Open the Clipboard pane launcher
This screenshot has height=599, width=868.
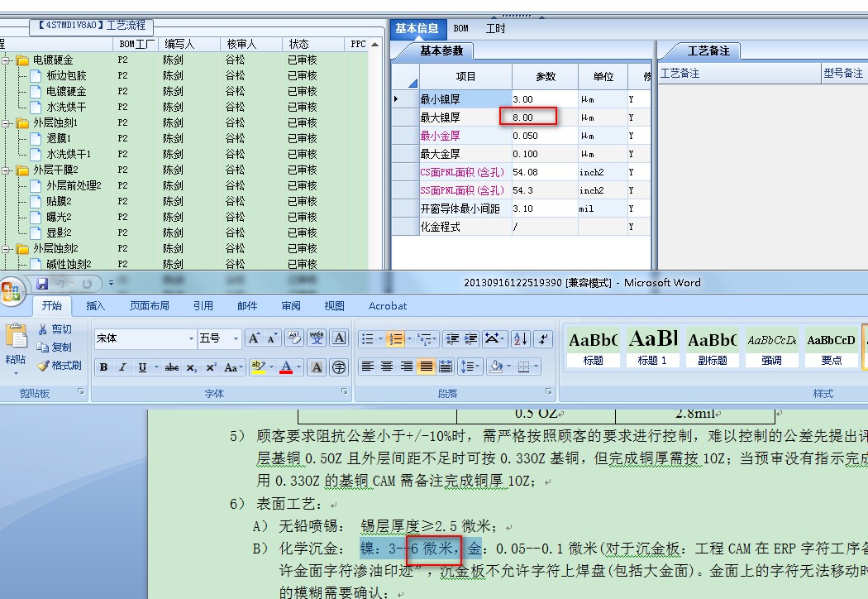[81, 391]
